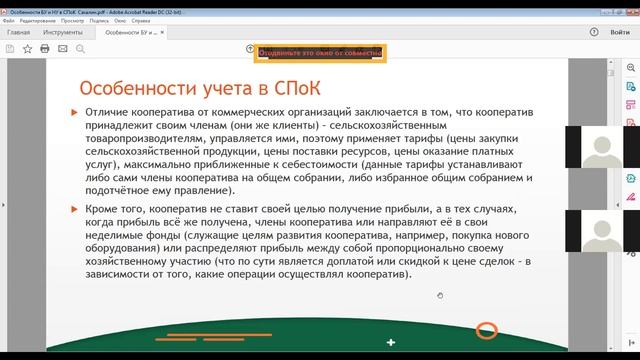
Task: Select the Особенности БУ document tab
Action: point(131,32)
